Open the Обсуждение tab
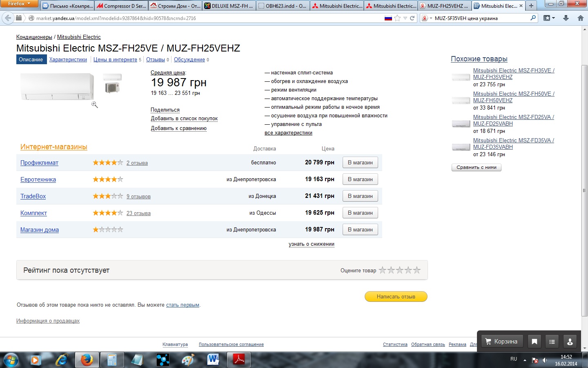 [x=189, y=60]
